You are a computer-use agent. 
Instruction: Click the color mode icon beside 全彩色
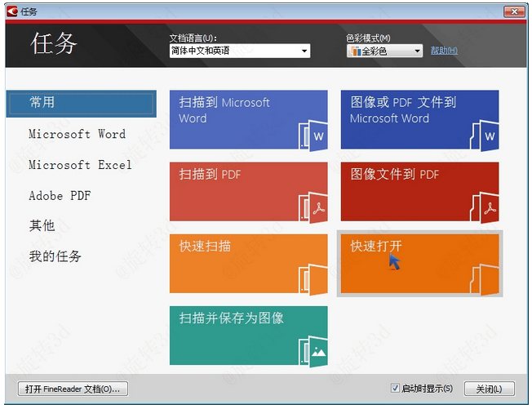pyautogui.click(x=356, y=51)
